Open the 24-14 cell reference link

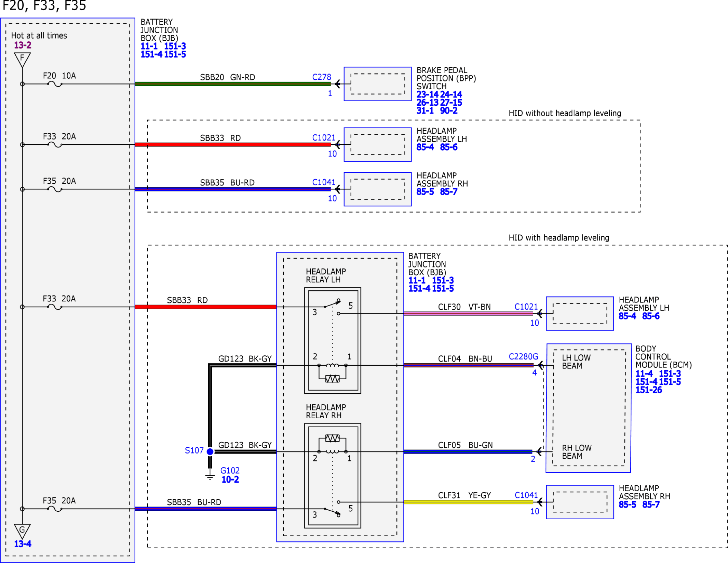coord(451,94)
